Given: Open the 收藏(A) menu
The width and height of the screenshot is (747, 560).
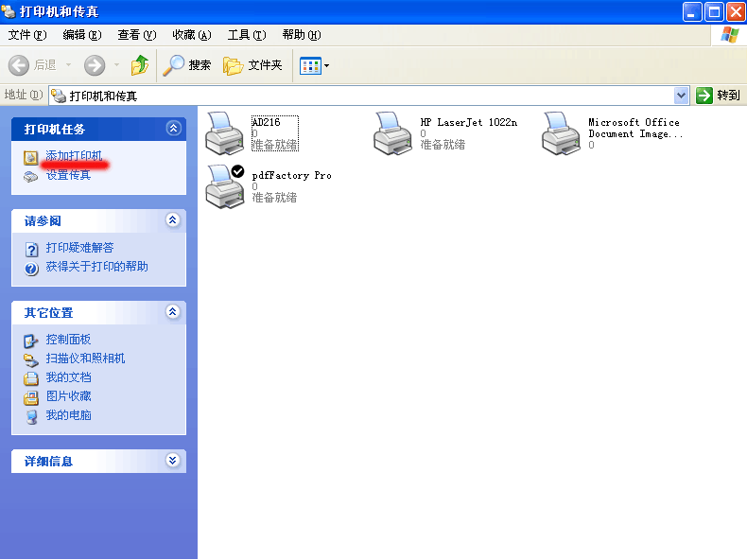Looking at the screenshot, I should click(192, 35).
